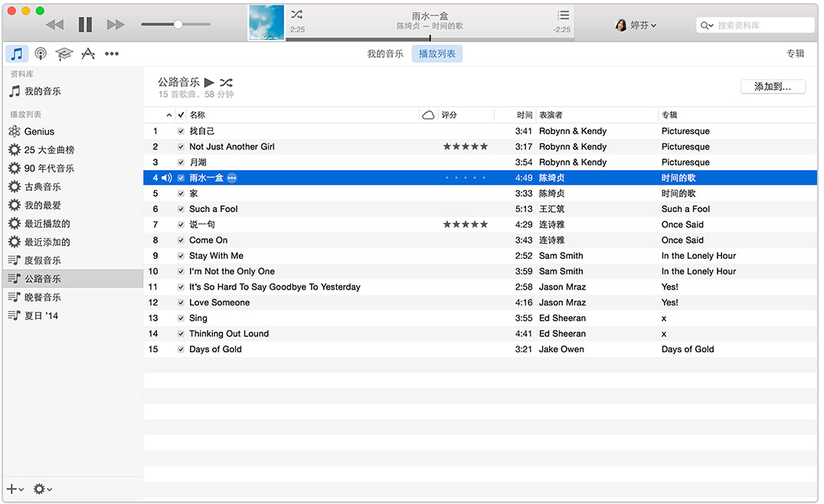Uncheck the checkbox for 月湖
Screen dimensions: 824x504
click(x=181, y=162)
